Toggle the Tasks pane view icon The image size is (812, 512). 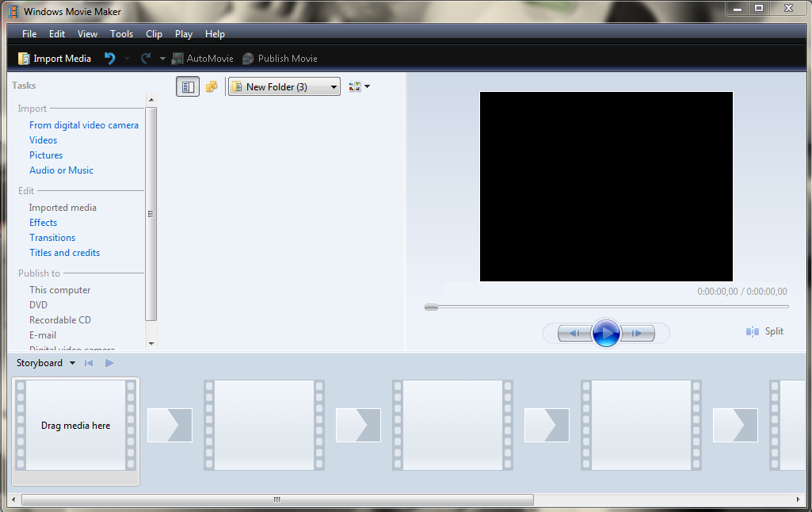[x=188, y=86]
